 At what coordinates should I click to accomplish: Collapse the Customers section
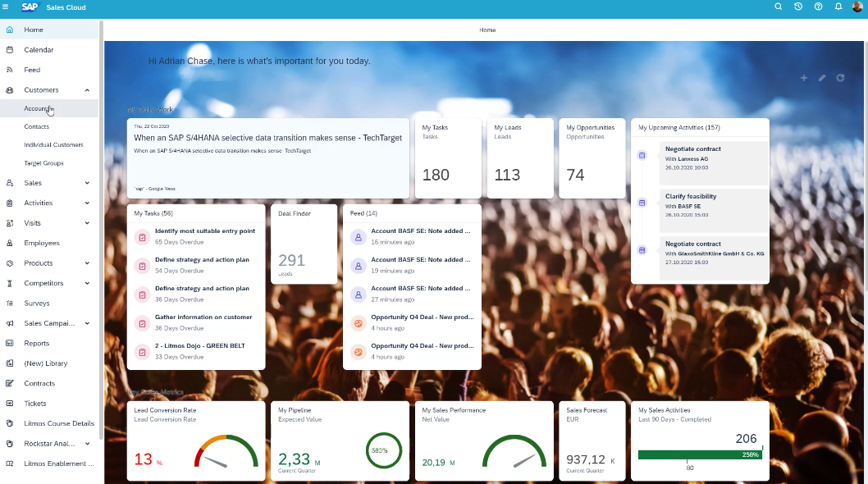(87, 89)
